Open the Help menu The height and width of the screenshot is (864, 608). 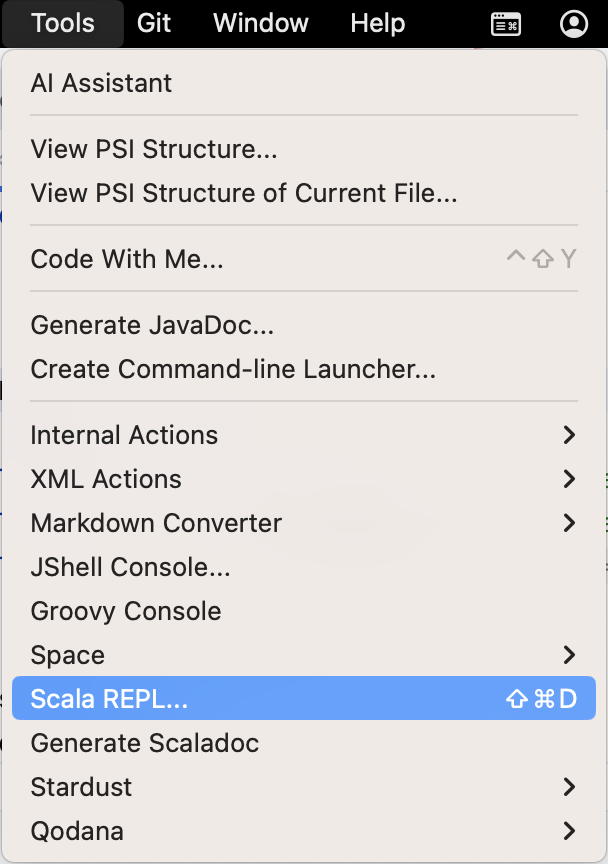pyautogui.click(x=377, y=23)
